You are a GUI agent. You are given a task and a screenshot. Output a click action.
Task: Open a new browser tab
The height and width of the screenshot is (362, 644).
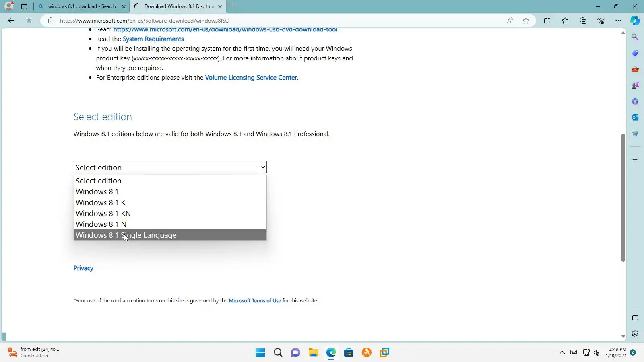point(233,6)
